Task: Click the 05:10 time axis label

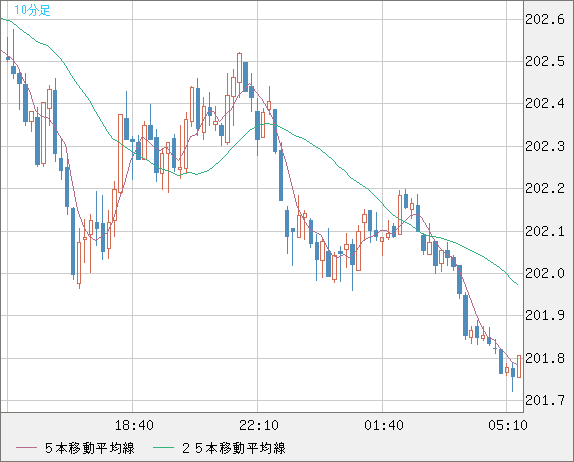Action: coord(508,425)
